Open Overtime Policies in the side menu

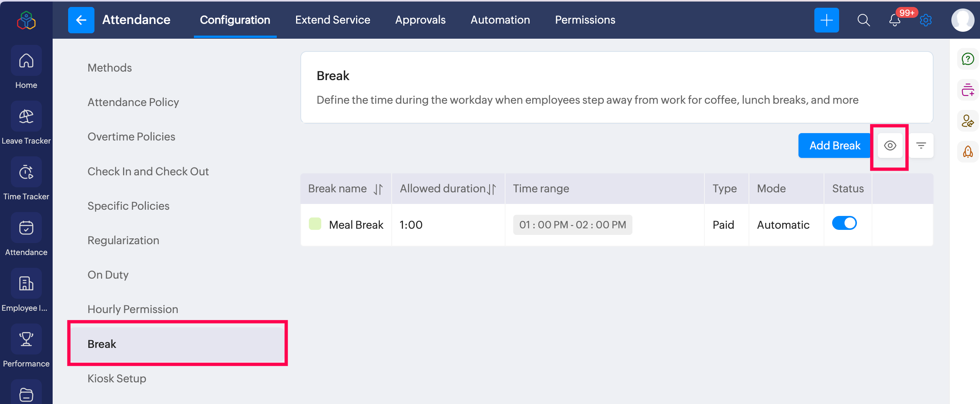pyautogui.click(x=131, y=137)
